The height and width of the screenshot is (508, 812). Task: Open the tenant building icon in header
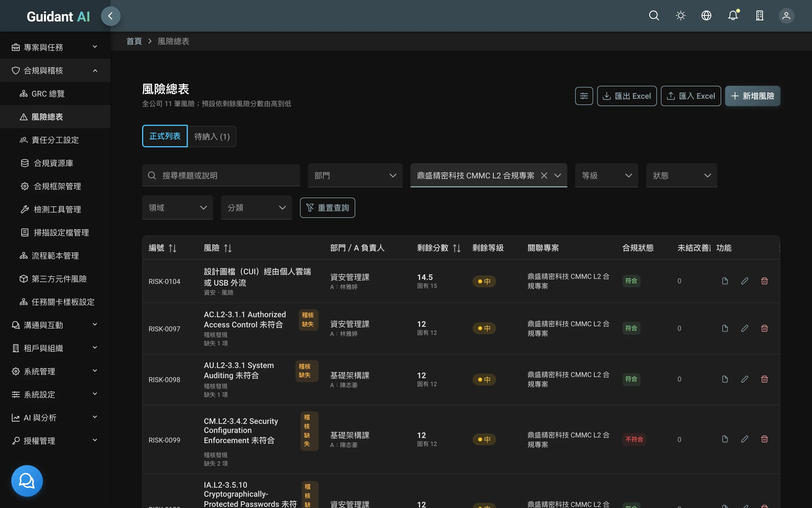pos(760,16)
